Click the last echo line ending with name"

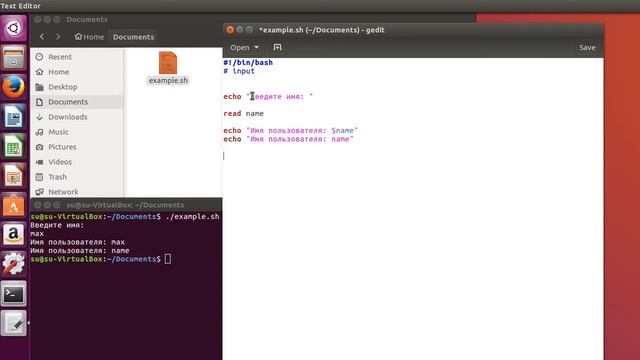point(289,139)
